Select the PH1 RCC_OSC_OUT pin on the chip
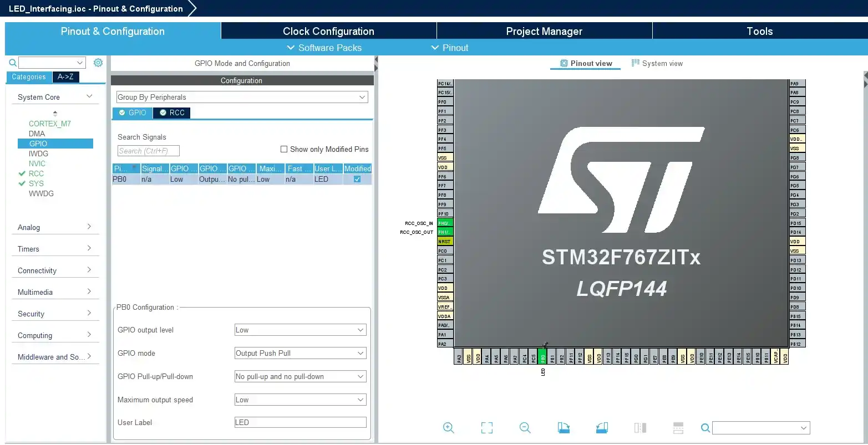 coord(445,232)
